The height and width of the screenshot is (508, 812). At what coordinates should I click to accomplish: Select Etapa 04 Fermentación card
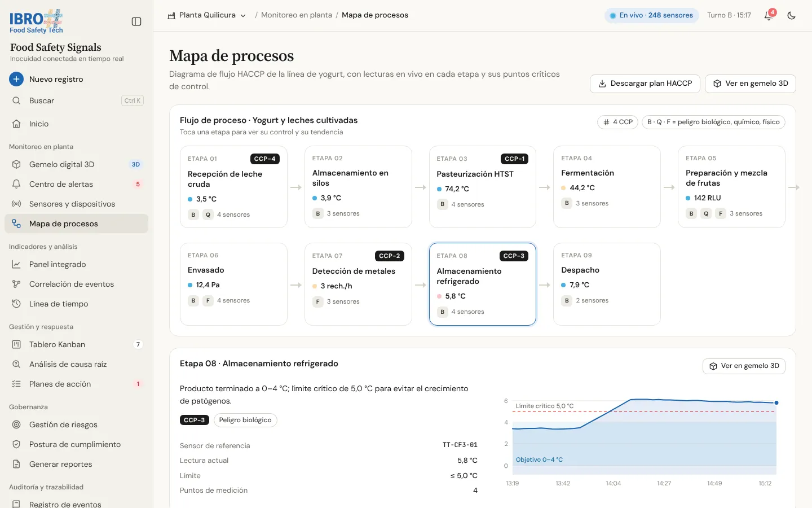tap(607, 187)
